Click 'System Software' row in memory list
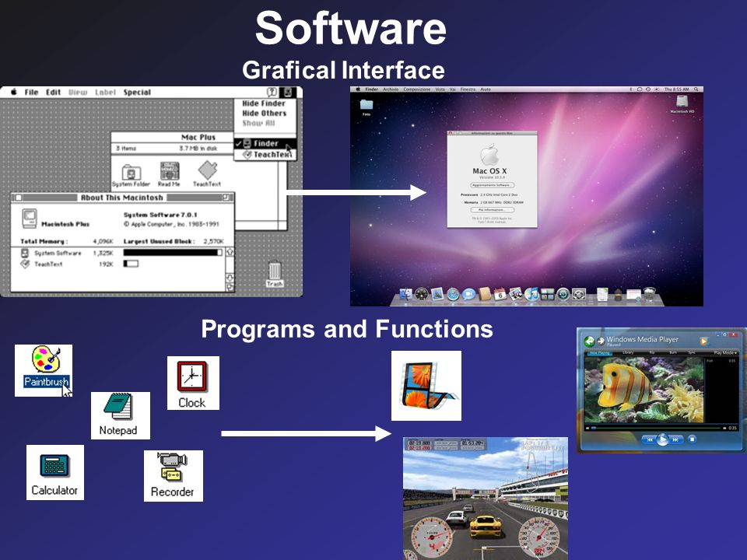Viewport: 747px width, 560px height. pyautogui.click(x=121, y=253)
